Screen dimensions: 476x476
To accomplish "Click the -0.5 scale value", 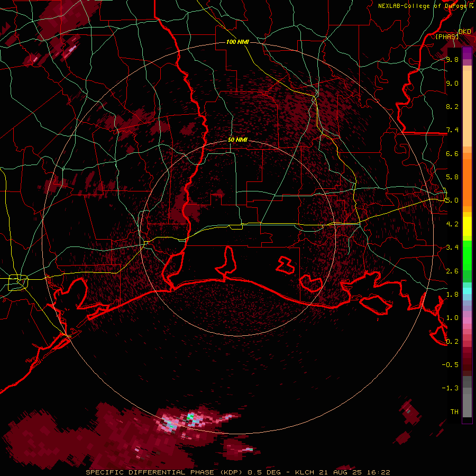I will [450, 365].
